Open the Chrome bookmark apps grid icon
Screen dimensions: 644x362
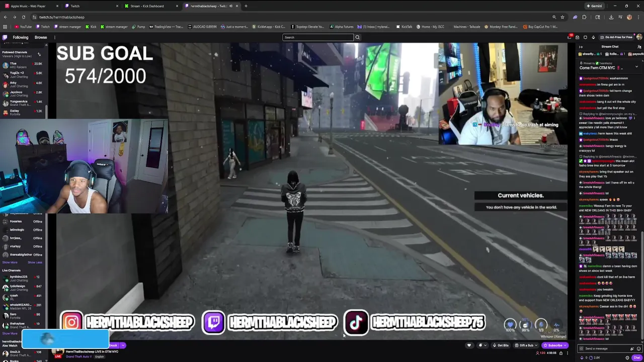(5, 27)
